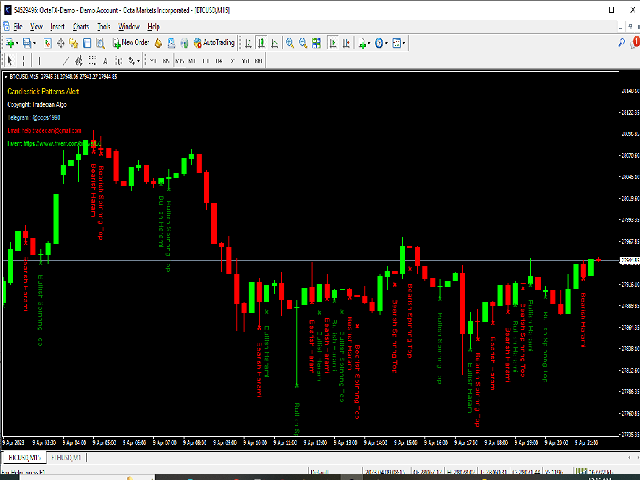
Task: Open the Window menu
Action: (x=129, y=27)
